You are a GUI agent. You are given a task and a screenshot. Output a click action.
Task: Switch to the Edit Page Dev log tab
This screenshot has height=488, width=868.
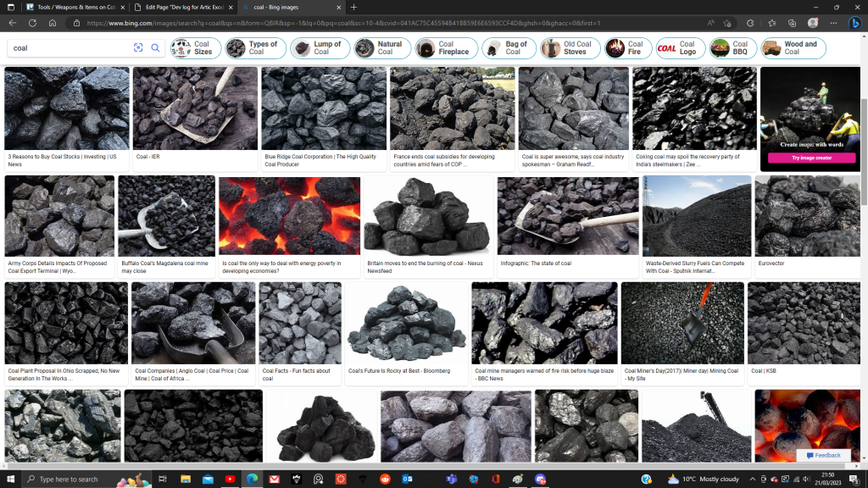182,7
